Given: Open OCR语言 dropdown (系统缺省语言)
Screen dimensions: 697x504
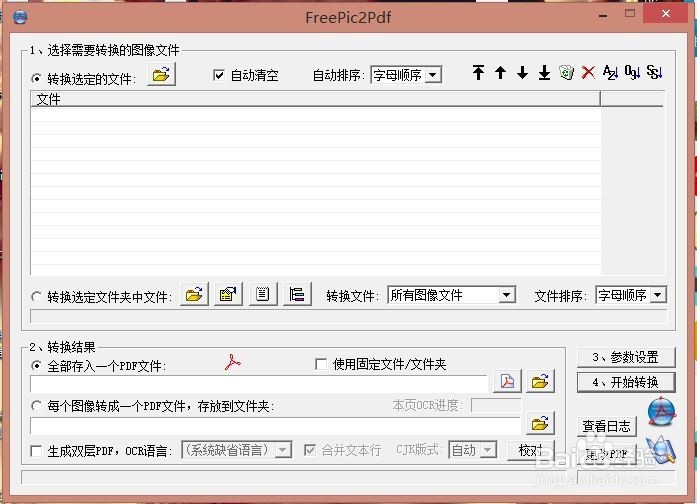Looking at the screenshot, I should [236, 450].
